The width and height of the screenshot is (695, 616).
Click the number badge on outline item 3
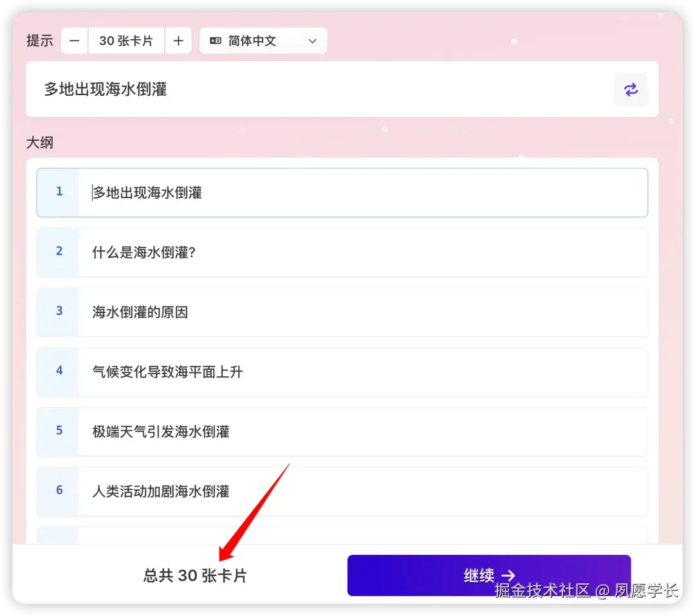coord(59,311)
